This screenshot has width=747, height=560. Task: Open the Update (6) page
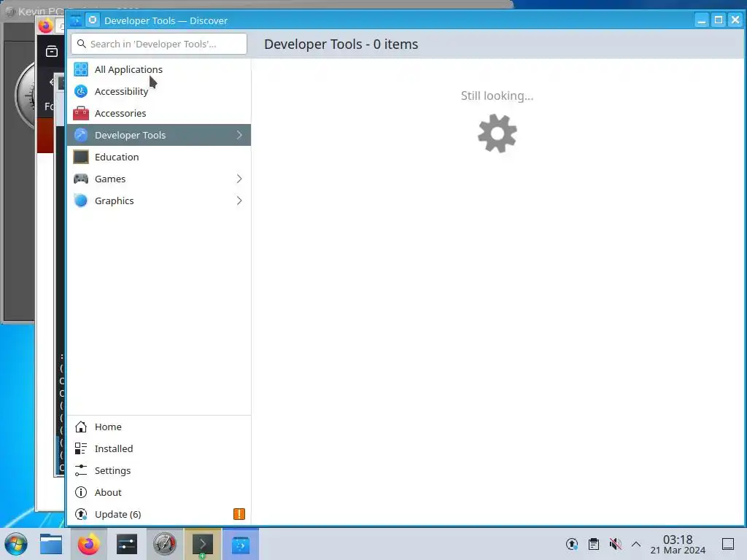(x=159, y=514)
